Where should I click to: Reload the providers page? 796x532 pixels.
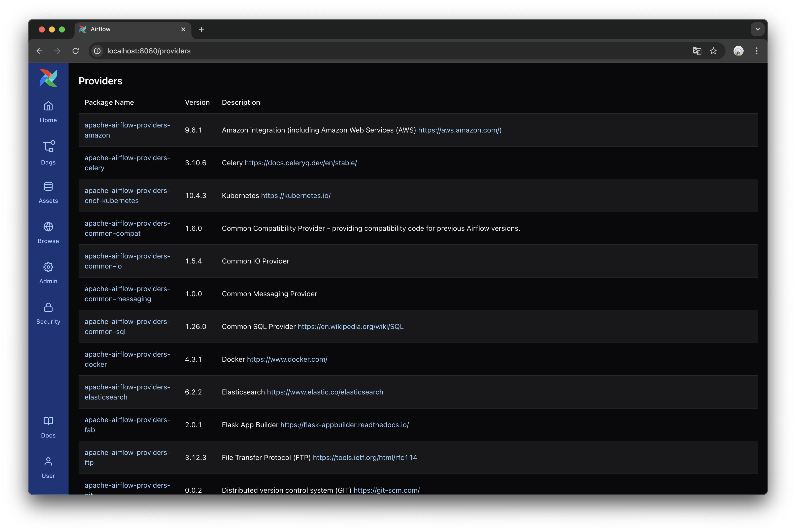[76, 51]
